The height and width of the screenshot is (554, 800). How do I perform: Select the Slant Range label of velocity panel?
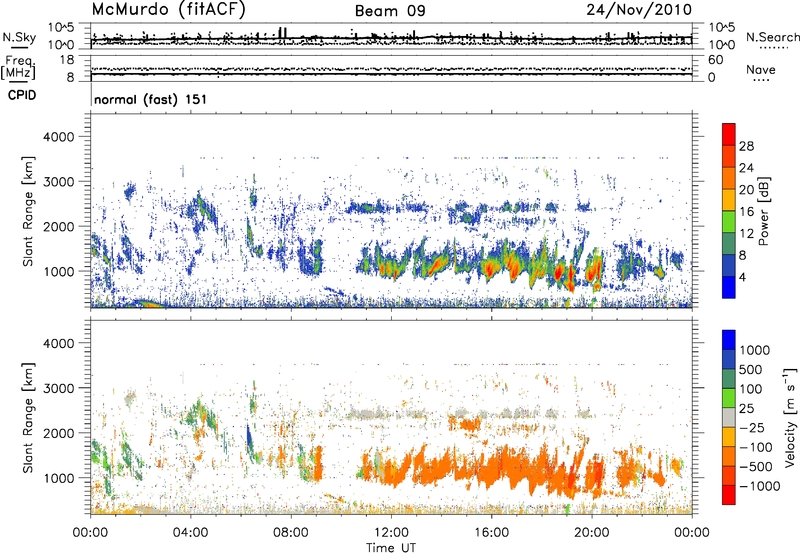[x=28, y=417]
